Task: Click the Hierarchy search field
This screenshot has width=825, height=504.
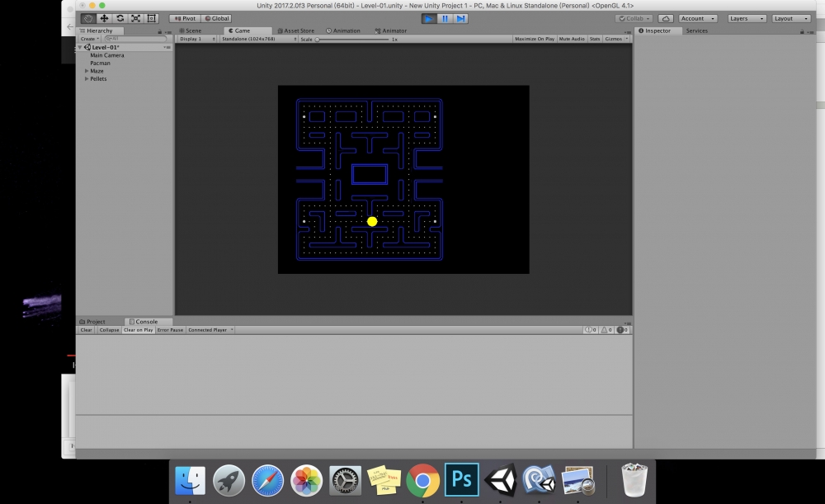Action: tap(135, 39)
